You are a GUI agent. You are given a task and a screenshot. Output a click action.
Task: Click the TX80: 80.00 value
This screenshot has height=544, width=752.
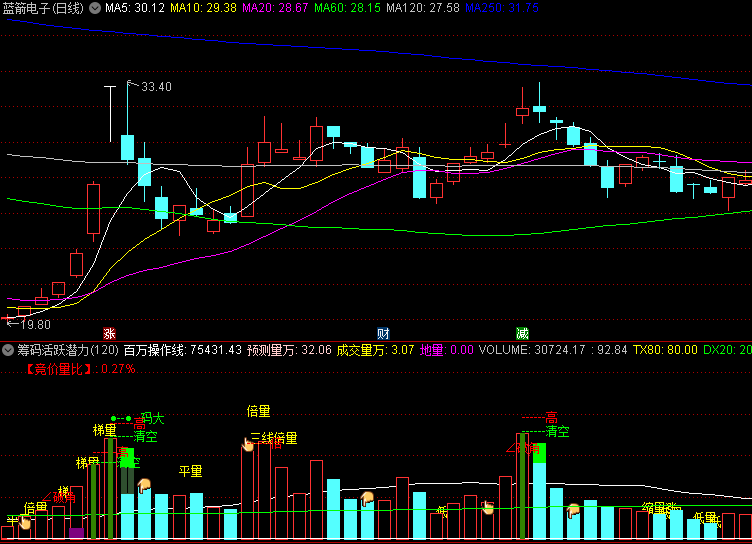coord(665,350)
